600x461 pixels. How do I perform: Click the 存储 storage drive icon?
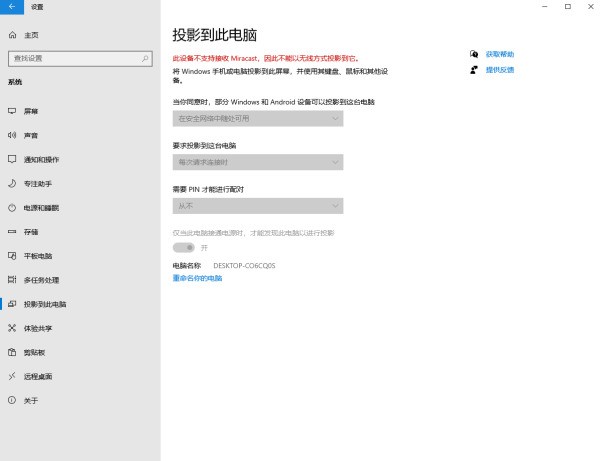tap(12, 231)
